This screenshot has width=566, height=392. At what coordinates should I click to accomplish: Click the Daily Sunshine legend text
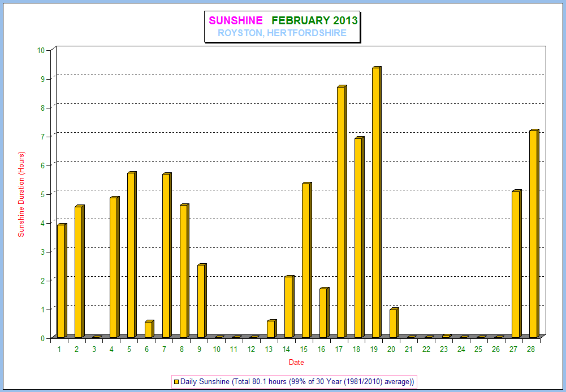point(297,381)
